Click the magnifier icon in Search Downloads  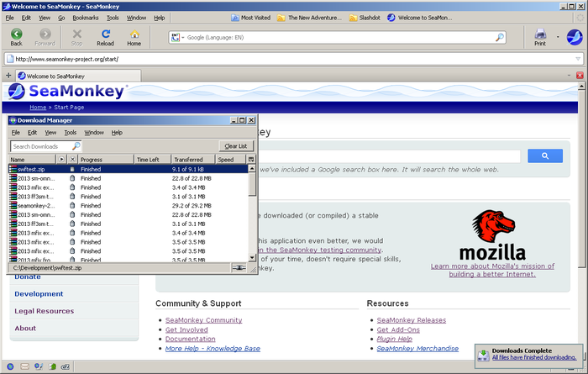tap(76, 146)
